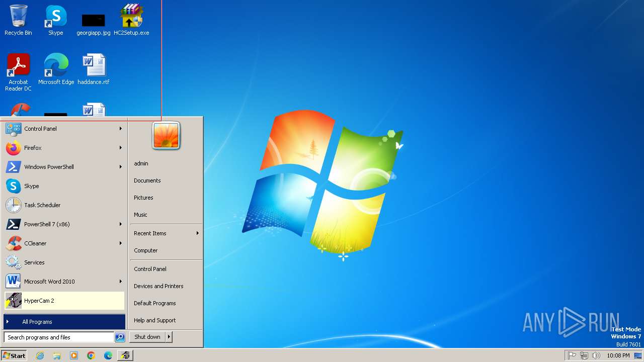Screen dimensions: 644x362
Task: Open Devices and Printers
Action: point(166,286)
